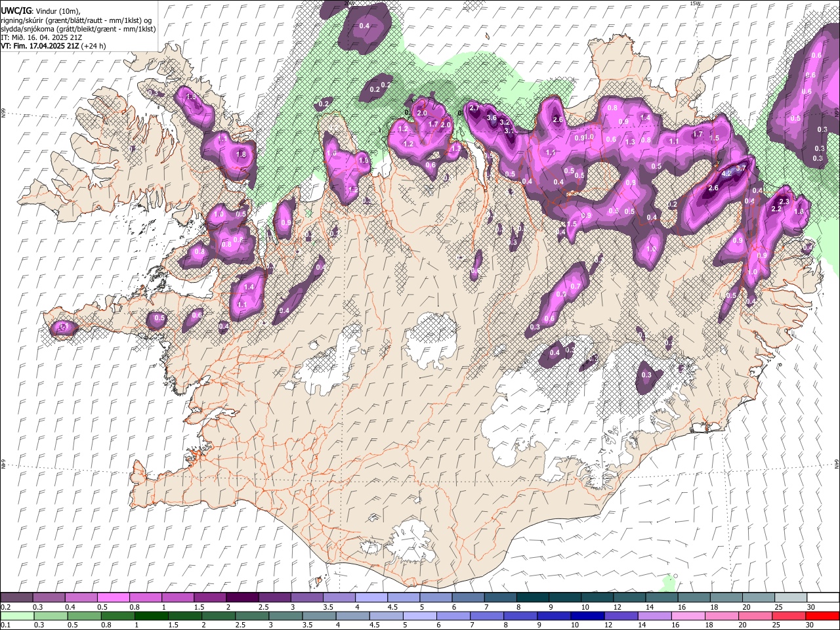Screen dimensions: 840x630
Task: Click the 30 label in the upper legend row
Action: [x=811, y=607]
